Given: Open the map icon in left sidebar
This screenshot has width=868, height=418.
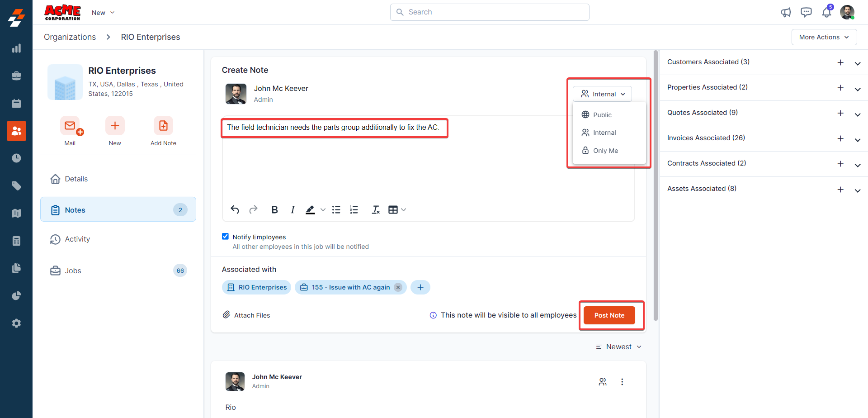Looking at the screenshot, I should click(16, 214).
